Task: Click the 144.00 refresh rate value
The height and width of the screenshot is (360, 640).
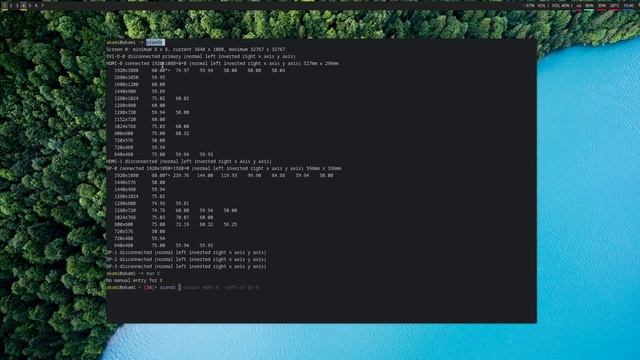Action: (206, 175)
